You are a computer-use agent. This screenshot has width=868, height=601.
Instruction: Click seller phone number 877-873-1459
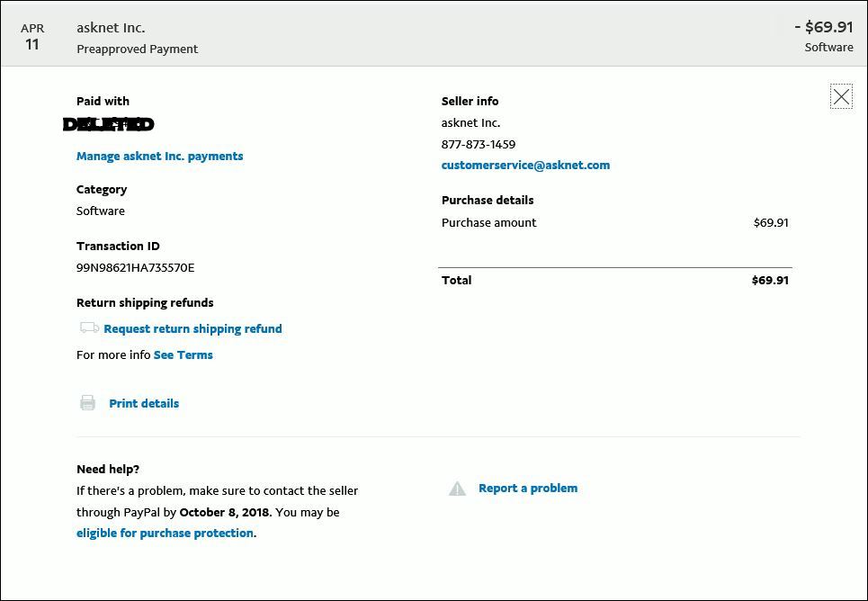(479, 145)
